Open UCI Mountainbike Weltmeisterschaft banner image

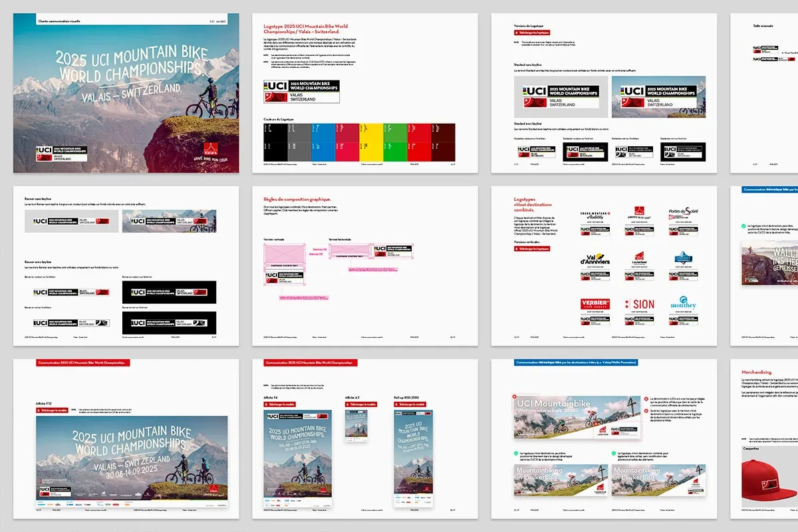577,417
